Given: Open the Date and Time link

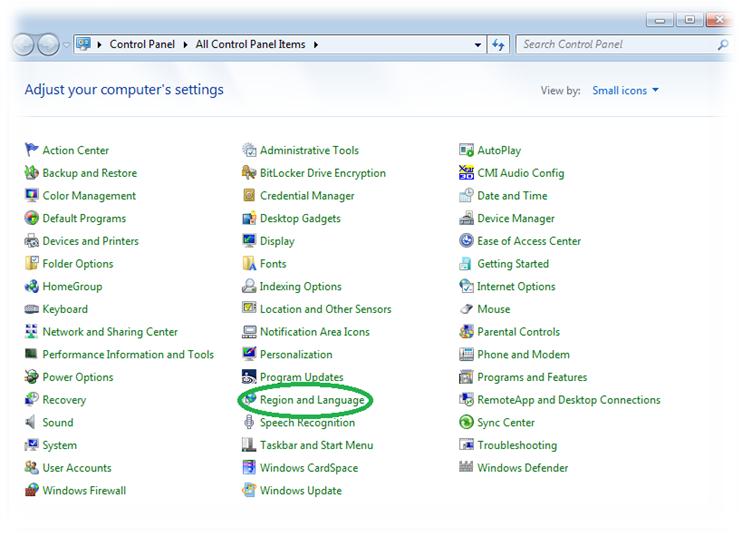Looking at the screenshot, I should click(x=512, y=196).
